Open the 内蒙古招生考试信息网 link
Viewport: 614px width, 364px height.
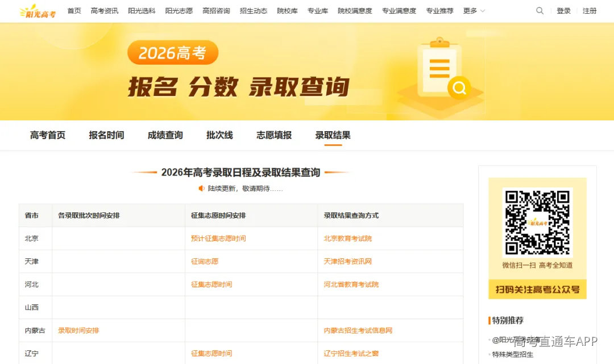[358, 330]
